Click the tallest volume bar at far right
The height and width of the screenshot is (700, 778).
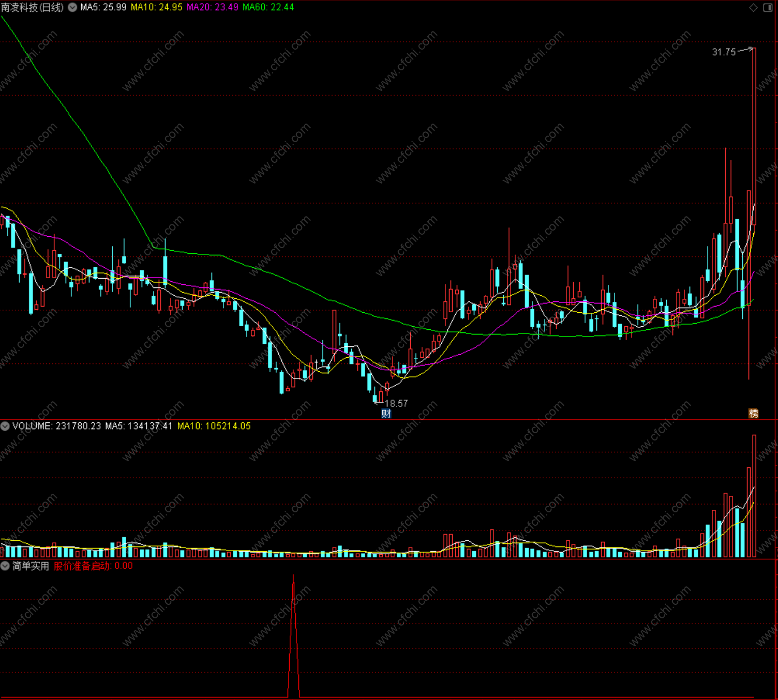[x=754, y=496]
